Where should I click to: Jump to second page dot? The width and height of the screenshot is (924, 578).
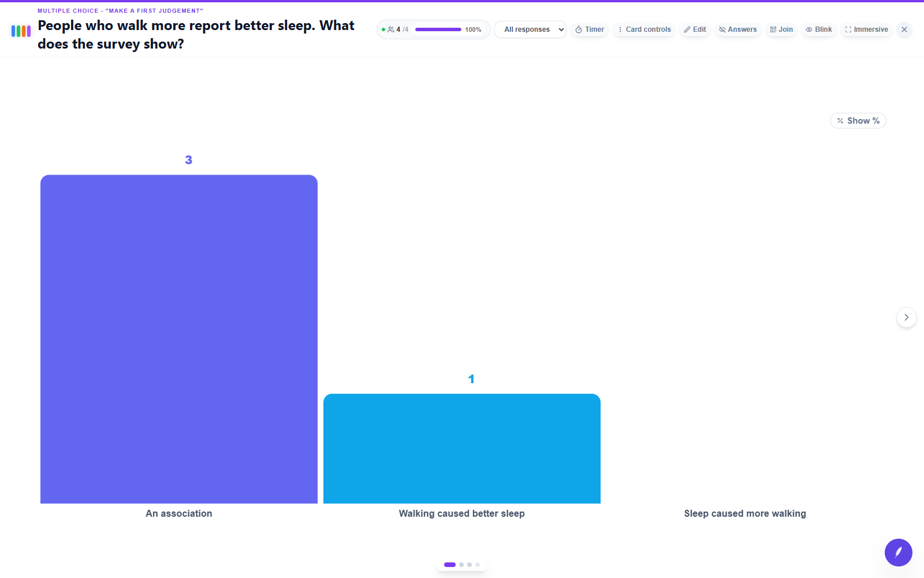(x=461, y=565)
